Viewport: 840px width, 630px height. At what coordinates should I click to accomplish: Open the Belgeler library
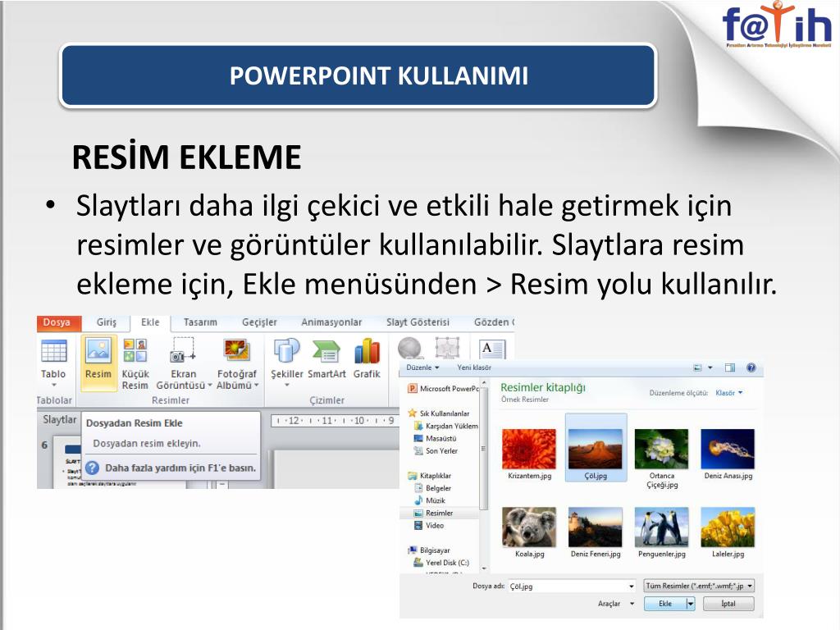pos(433,488)
